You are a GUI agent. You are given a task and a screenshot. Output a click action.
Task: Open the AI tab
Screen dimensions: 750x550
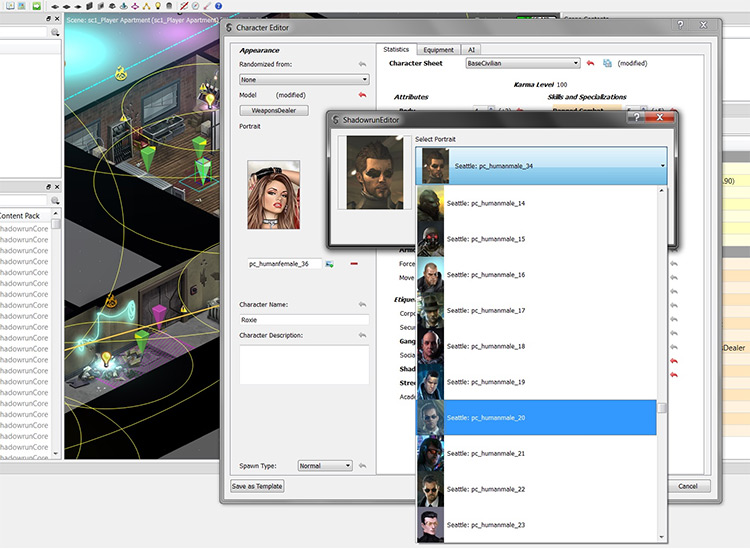(471, 50)
